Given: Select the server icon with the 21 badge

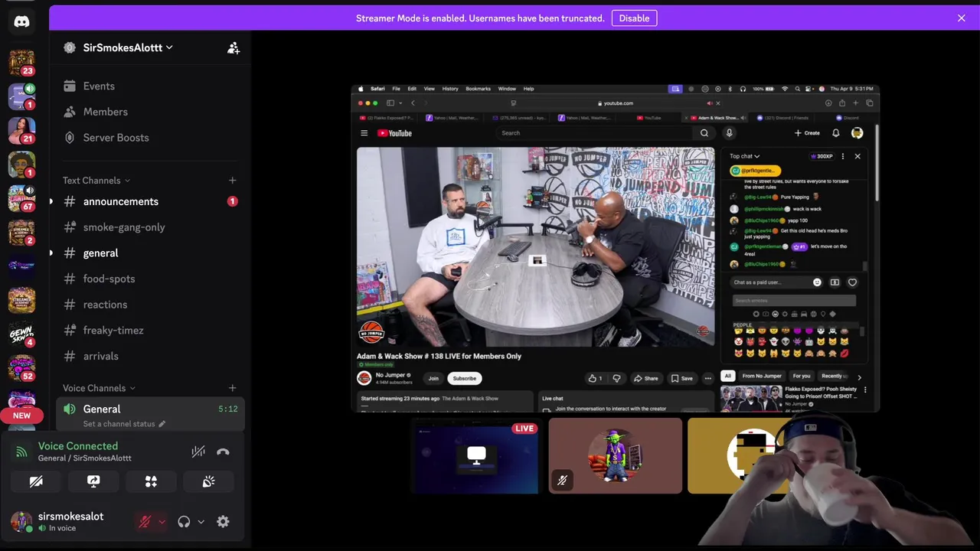Looking at the screenshot, I should [x=21, y=130].
